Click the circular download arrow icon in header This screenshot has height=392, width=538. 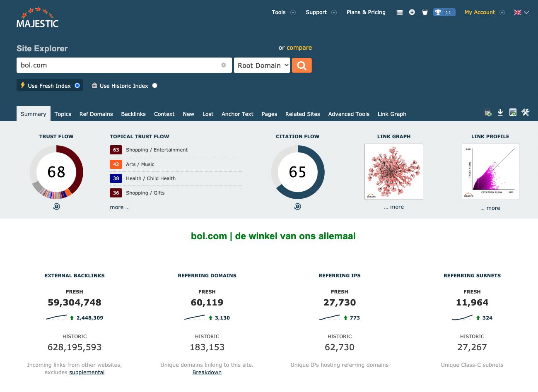click(412, 12)
